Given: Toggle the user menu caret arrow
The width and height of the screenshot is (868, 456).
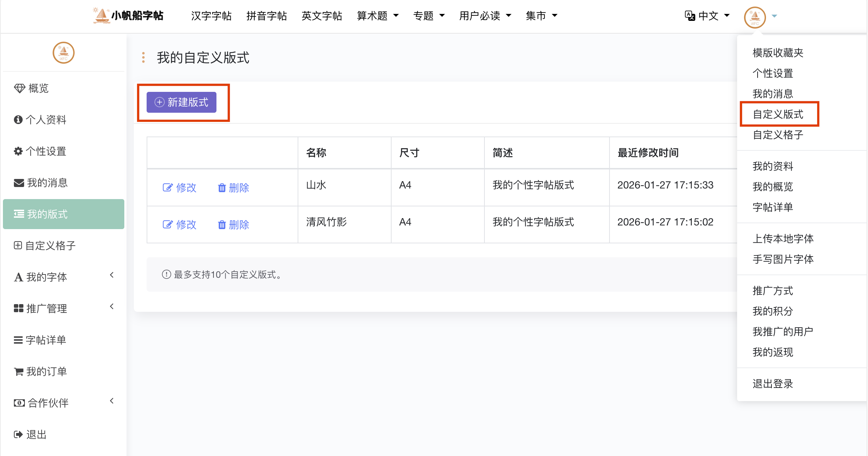Looking at the screenshot, I should (774, 16).
